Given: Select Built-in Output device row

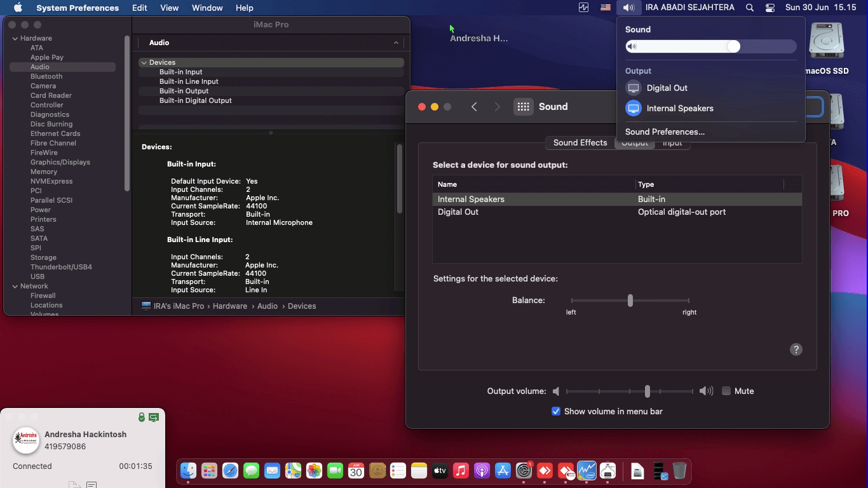Looking at the screenshot, I should pos(271,91).
